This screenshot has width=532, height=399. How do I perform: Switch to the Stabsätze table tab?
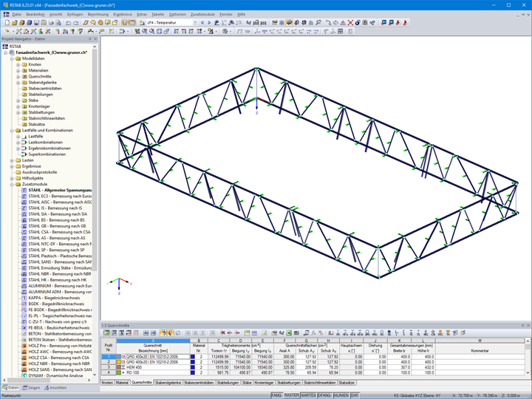[347, 383]
